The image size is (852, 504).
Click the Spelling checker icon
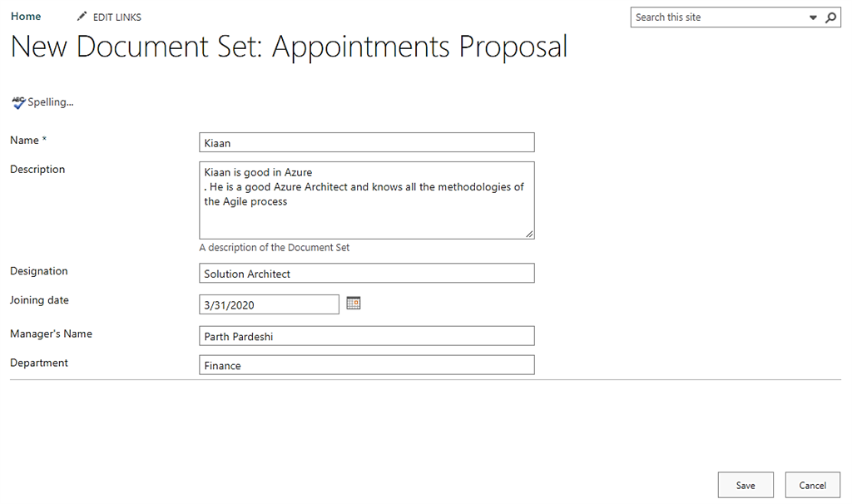click(18, 101)
